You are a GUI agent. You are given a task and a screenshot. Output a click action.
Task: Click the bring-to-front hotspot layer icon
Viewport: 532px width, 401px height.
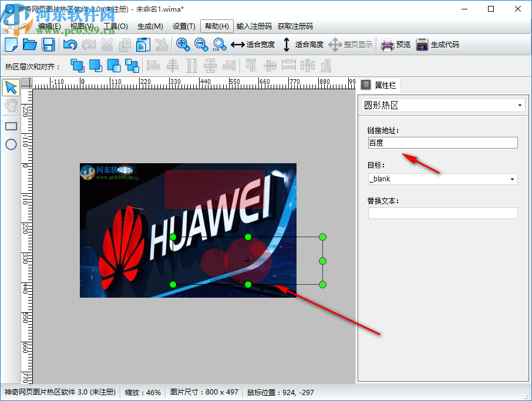pyautogui.click(x=78, y=66)
